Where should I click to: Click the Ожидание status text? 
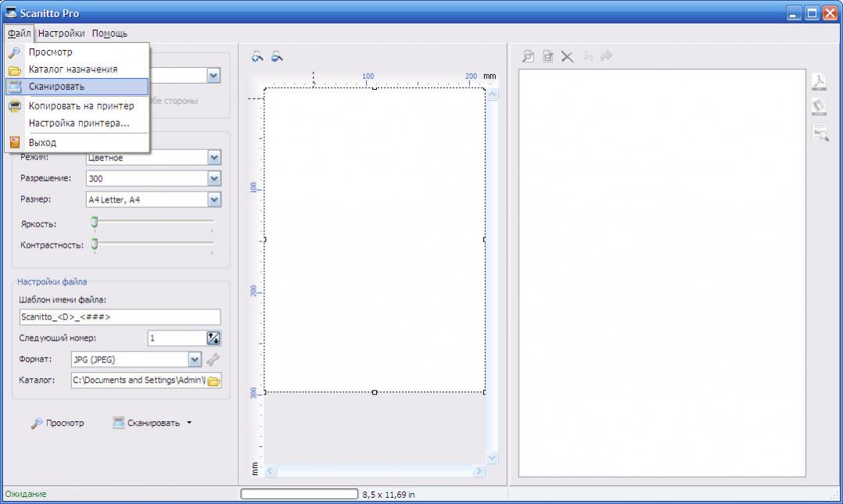(26, 494)
